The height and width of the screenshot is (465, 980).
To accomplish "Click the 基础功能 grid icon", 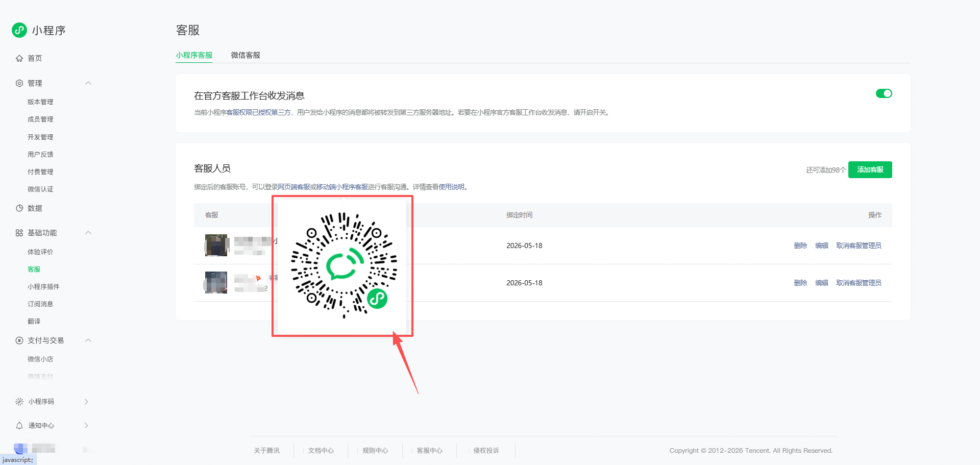I will [19, 233].
